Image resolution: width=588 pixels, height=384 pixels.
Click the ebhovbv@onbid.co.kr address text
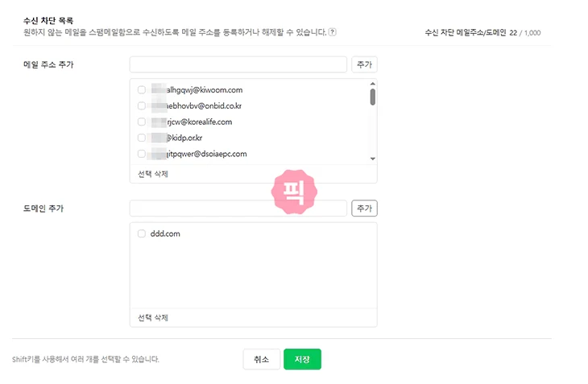click(204, 106)
